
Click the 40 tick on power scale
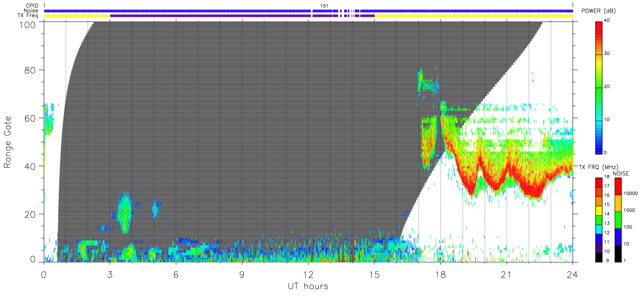[607, 21]
